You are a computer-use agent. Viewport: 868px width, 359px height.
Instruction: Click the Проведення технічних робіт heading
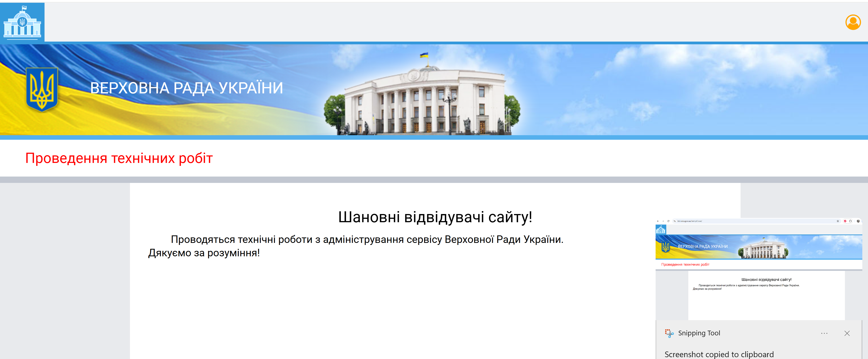click(x=119, y=158)
